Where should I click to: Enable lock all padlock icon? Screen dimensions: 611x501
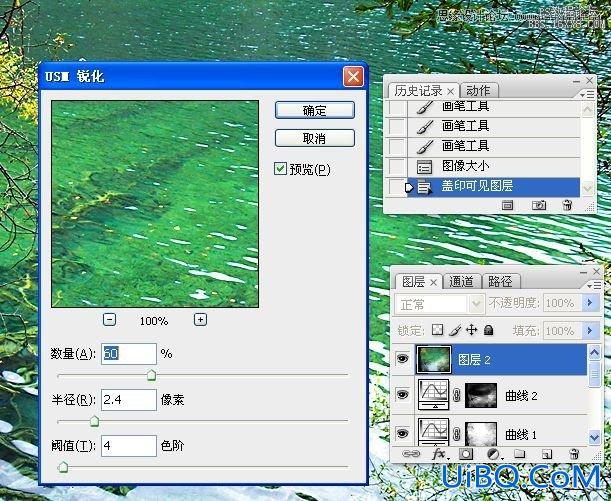click(x=488, y=330)
